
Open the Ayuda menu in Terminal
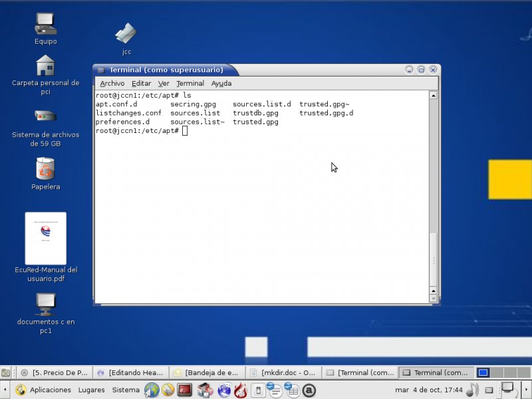[221, 83]
